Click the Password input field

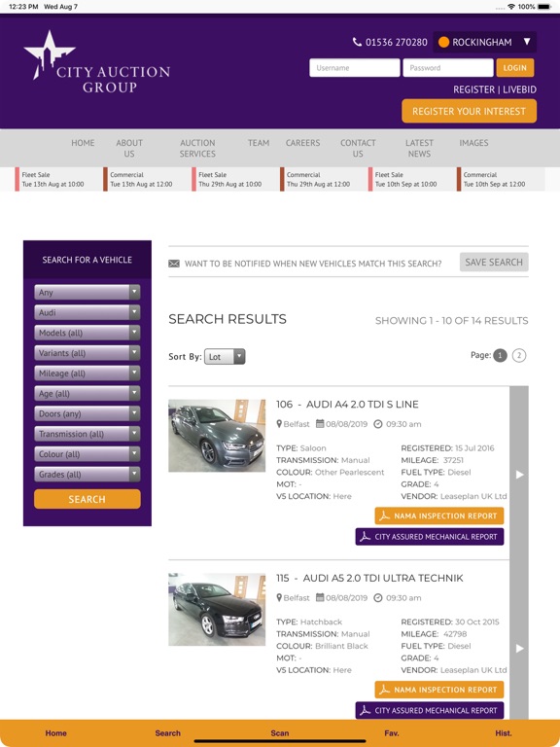point(448,68)
